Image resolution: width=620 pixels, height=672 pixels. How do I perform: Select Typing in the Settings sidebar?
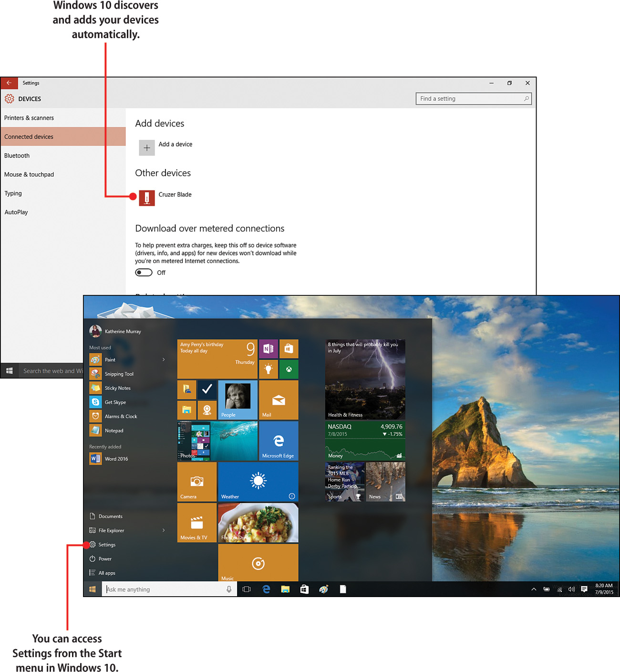tap(63, 193)
